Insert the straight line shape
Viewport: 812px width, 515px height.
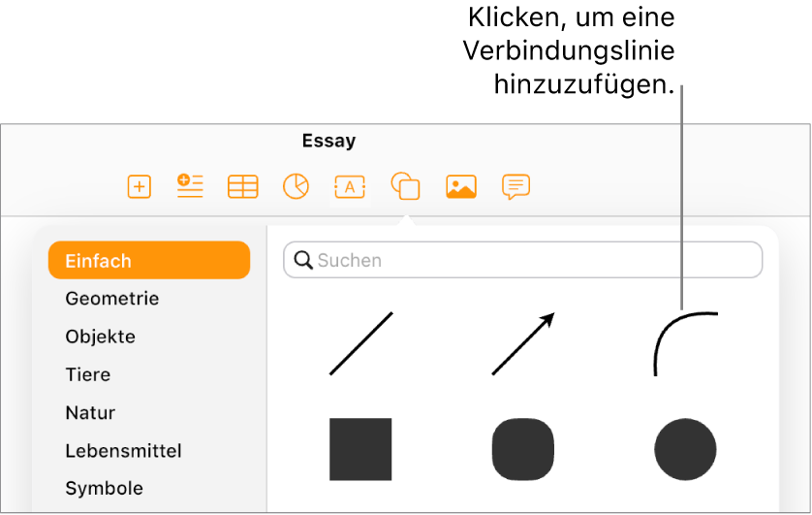tap(361, 343)
